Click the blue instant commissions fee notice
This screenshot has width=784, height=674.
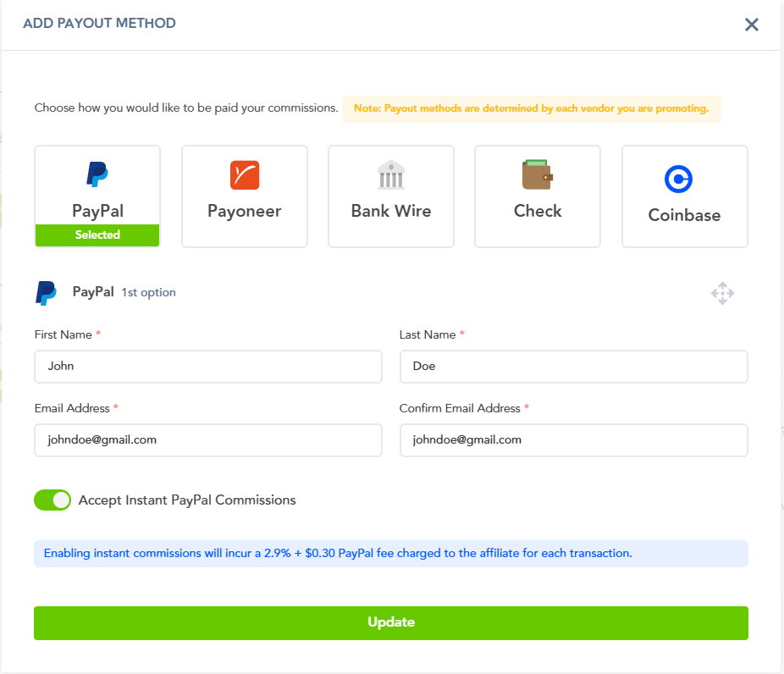[391, 554]
